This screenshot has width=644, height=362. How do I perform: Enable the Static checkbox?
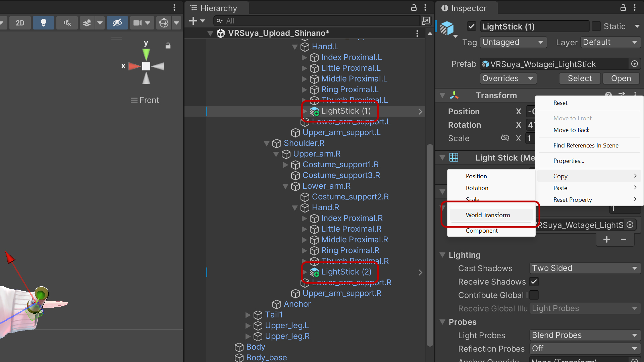point(596,26)
